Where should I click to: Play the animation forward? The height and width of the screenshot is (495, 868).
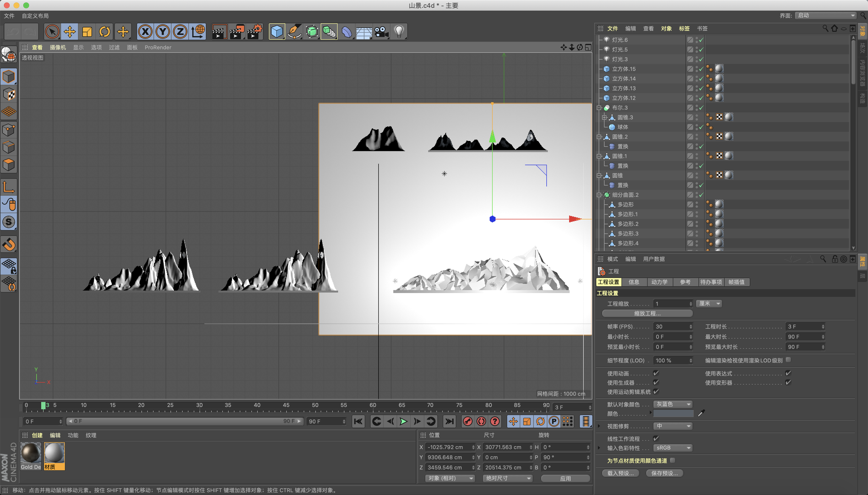(403, 421)
